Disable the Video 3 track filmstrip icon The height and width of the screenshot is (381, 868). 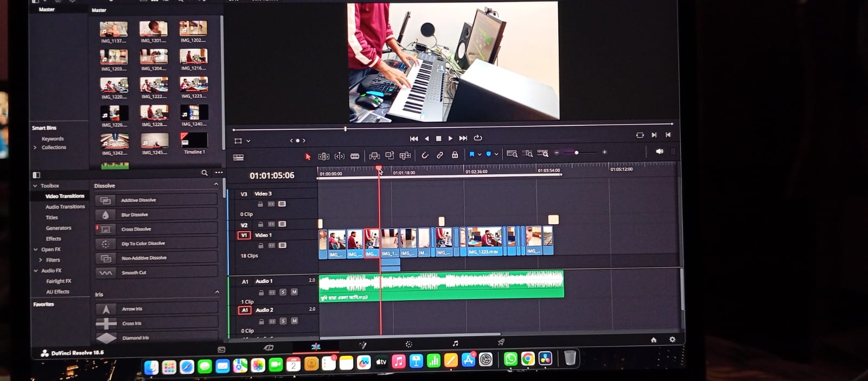coord(282,204)
